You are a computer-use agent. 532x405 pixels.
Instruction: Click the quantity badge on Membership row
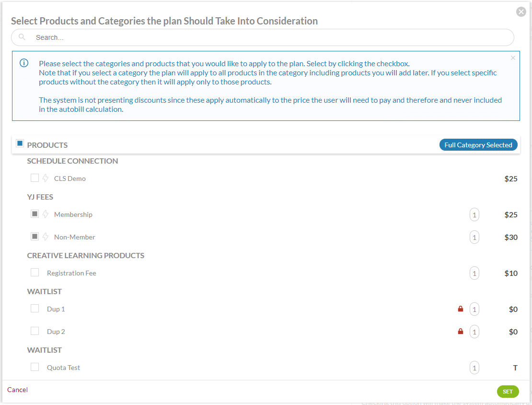474,215
